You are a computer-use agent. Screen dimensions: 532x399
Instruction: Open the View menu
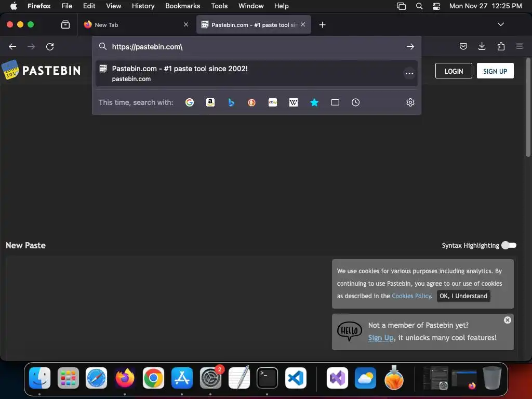coord(113,6)
